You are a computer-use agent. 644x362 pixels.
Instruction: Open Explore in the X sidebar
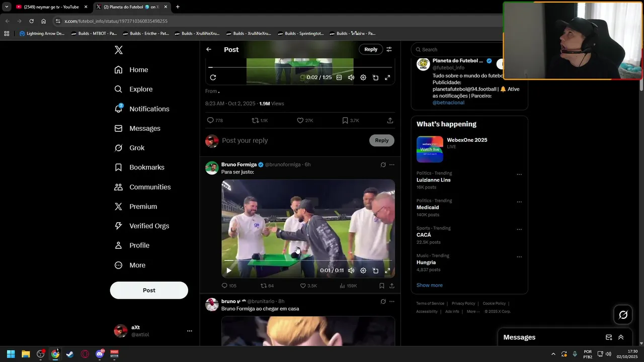point(133,89)
